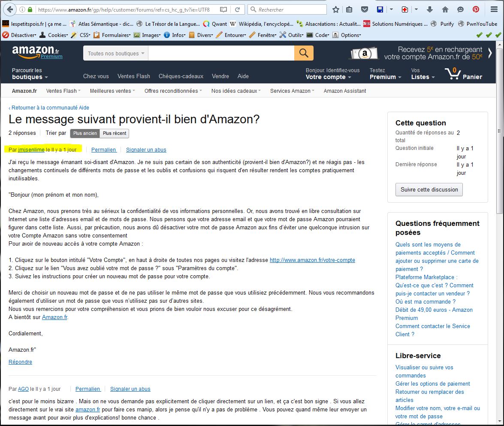
Task: Expand the Toutes nos boutiques dropdown
Action: coord(116,54)
